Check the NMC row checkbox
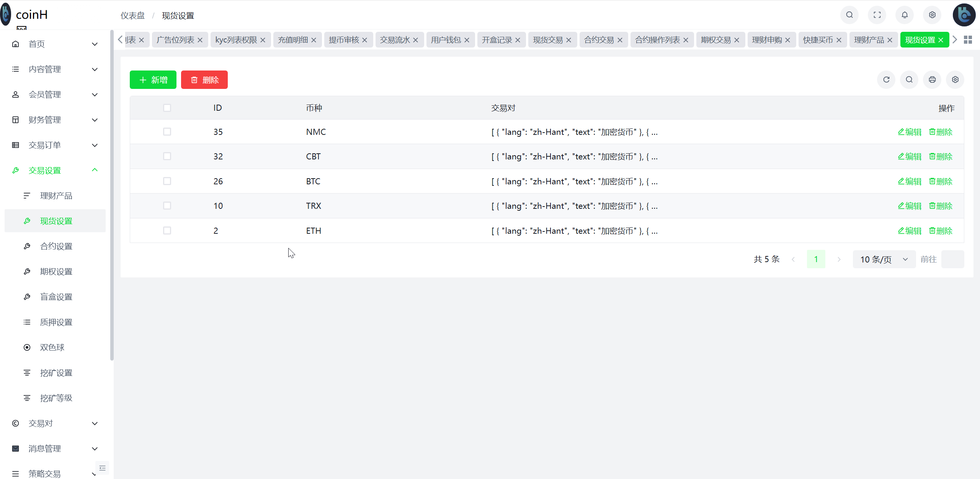The image size is (980, 479). coord(167,132)
